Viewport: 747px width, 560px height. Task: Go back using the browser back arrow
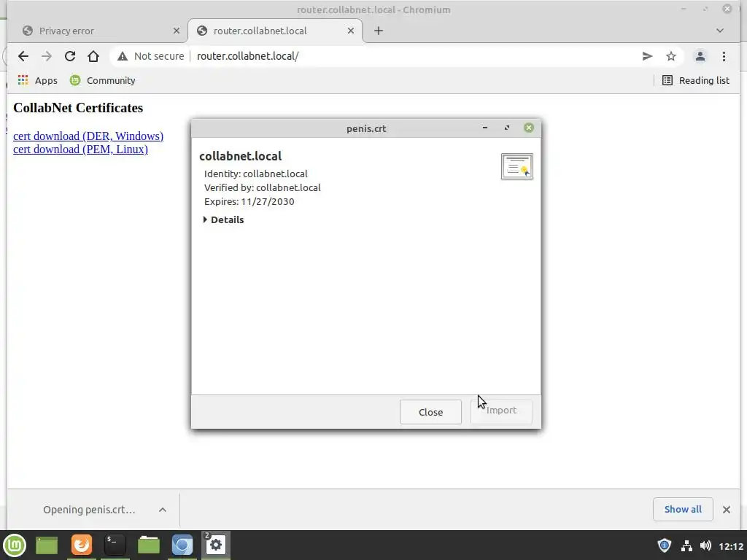pos(23,56)
